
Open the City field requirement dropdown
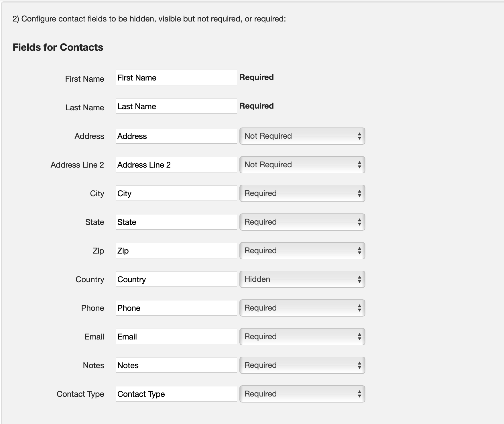pos(302,193)
